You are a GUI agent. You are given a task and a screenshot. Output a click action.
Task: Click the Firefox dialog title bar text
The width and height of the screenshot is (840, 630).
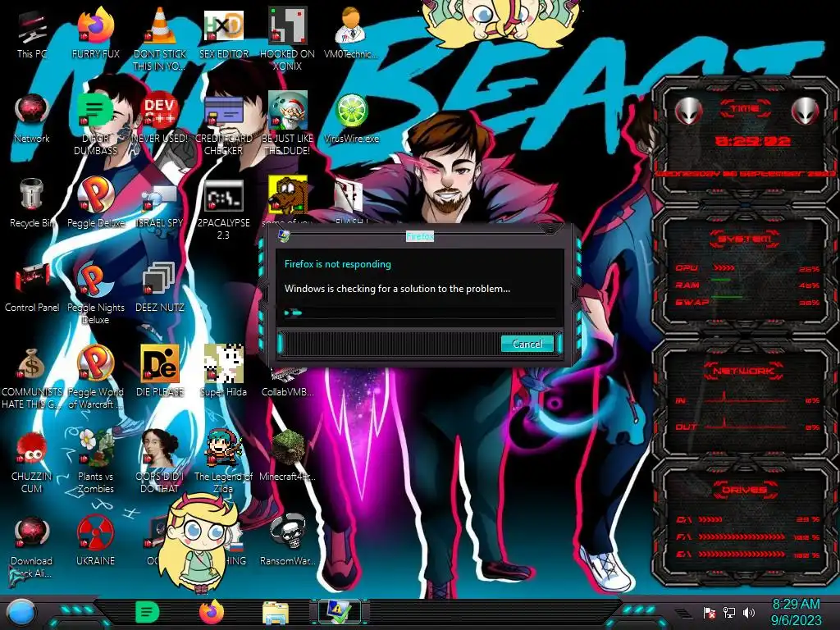pyautogui.click(x=420, y=236)
